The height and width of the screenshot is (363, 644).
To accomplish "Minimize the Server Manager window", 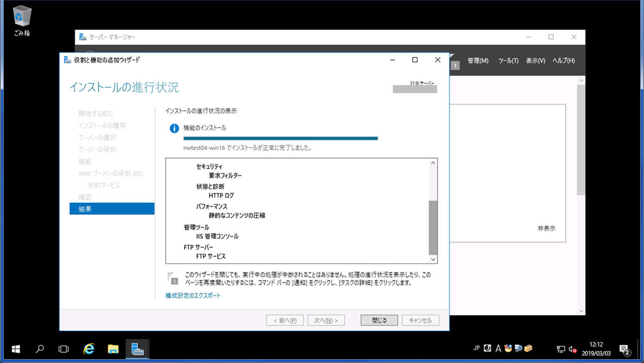I will click(529, 37).
